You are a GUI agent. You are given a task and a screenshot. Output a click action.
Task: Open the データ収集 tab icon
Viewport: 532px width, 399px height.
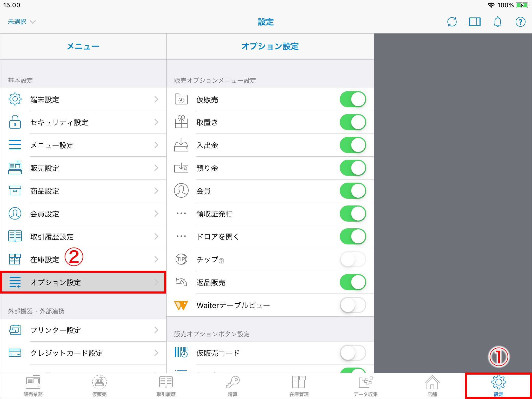tap(365, 386)
